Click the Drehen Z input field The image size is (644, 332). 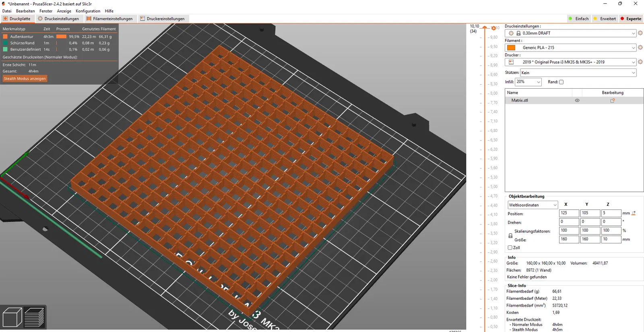611,222
